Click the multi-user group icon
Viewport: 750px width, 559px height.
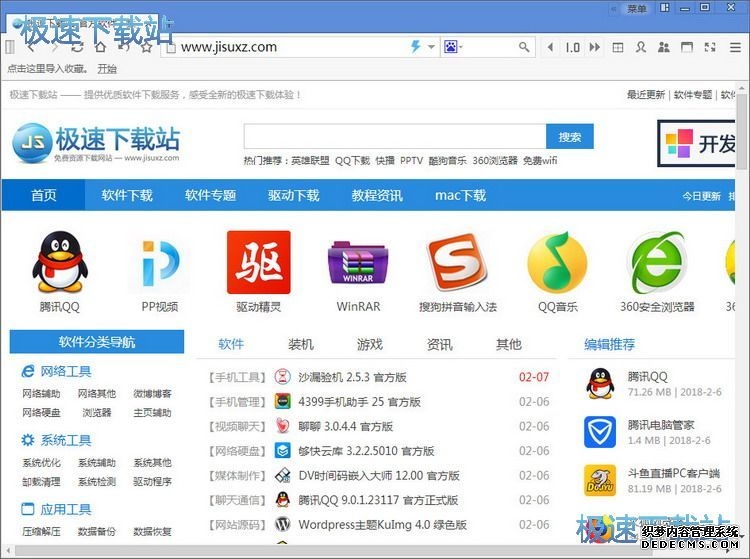pos(663,47)
